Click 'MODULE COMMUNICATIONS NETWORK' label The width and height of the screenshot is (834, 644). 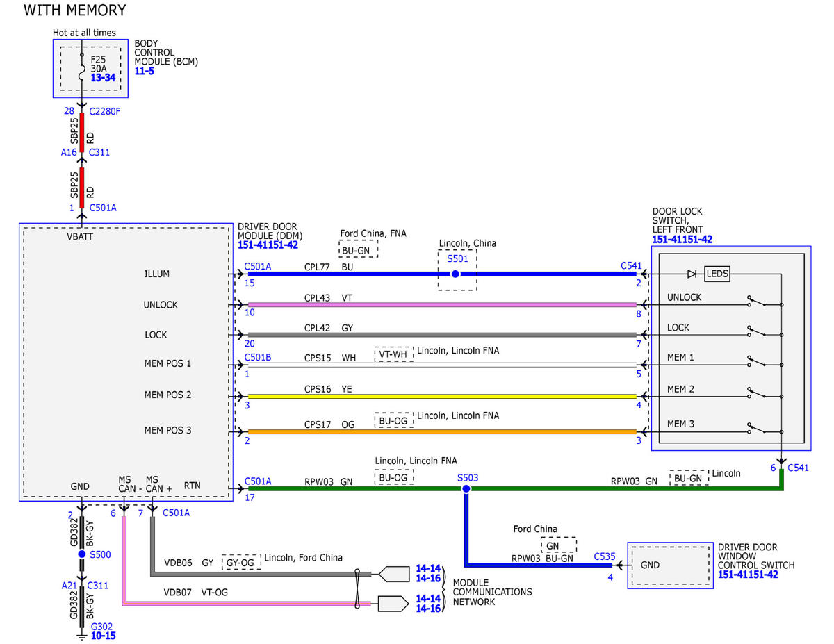click(493, 592)
